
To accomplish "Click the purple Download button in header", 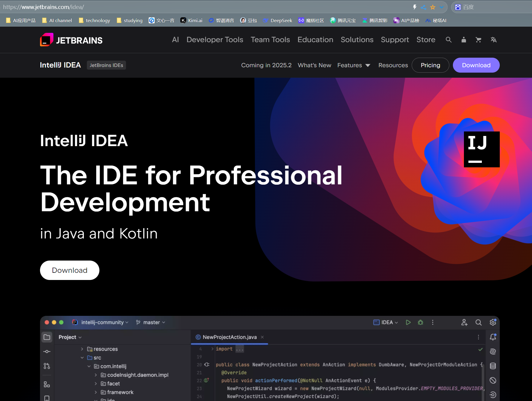I will click(476, 65).
